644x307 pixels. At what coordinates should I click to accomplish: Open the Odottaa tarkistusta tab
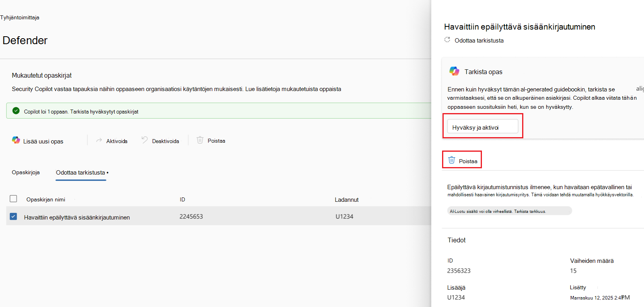81,173
